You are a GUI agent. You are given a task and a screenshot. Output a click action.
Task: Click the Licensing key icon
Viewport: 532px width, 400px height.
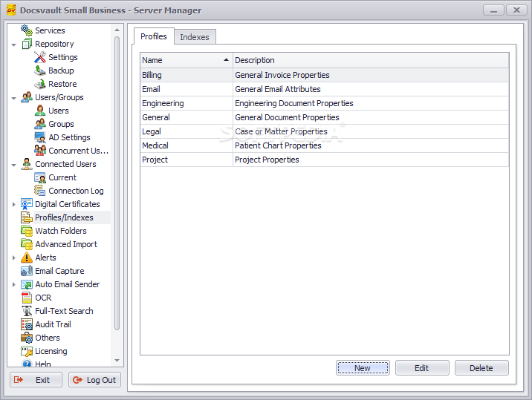point(27,351)
